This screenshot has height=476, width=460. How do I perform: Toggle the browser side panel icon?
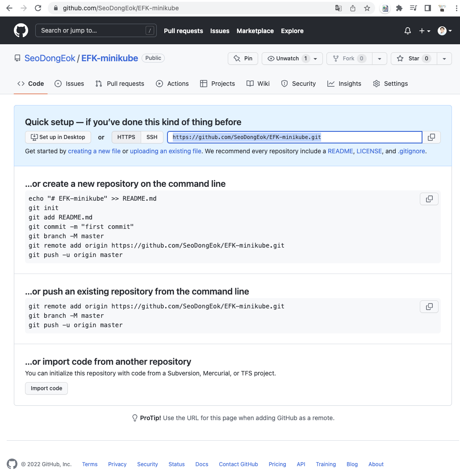click(x=428, y=8)
